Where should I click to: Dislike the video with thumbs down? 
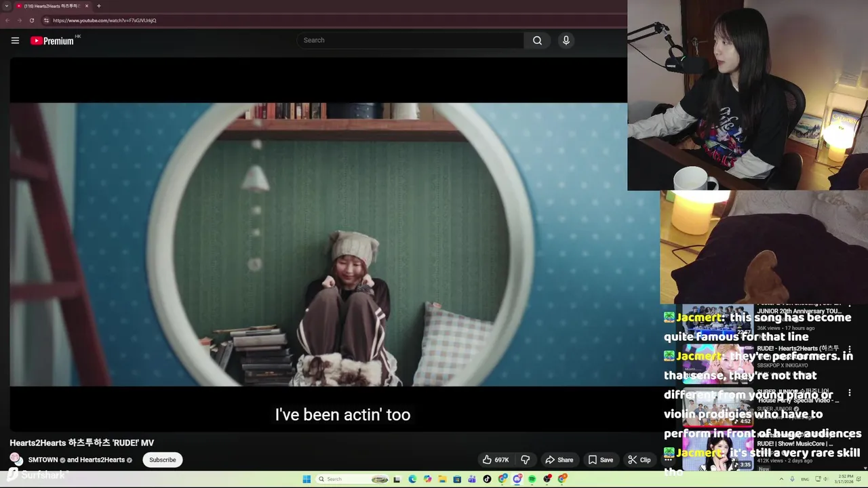click(x=526, y=460)
